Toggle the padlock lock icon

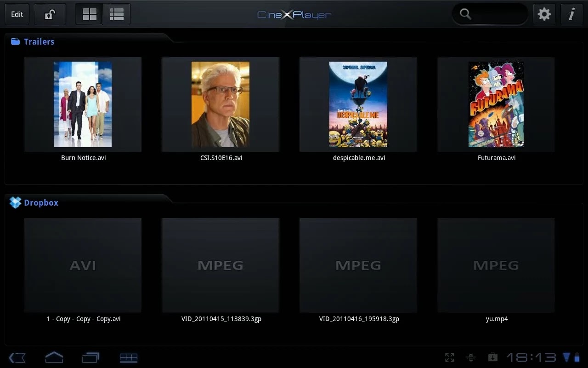[x=50, y=14]
